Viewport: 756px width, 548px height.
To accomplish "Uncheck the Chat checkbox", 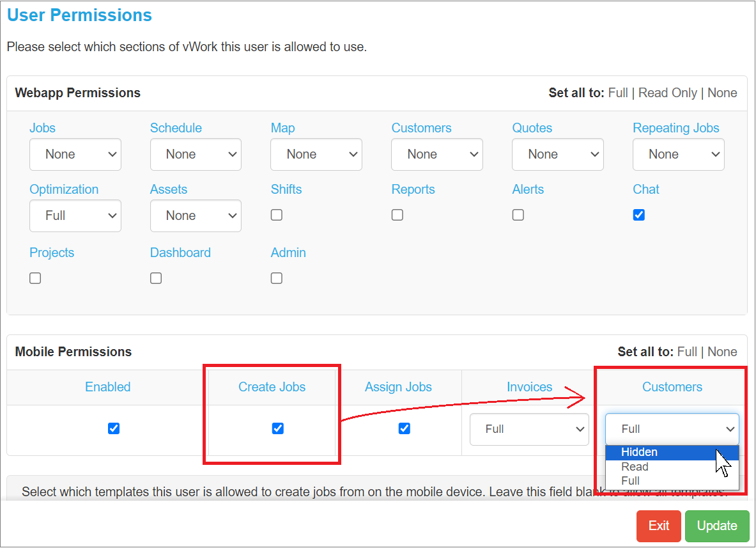I will click(x=639, y=215).
